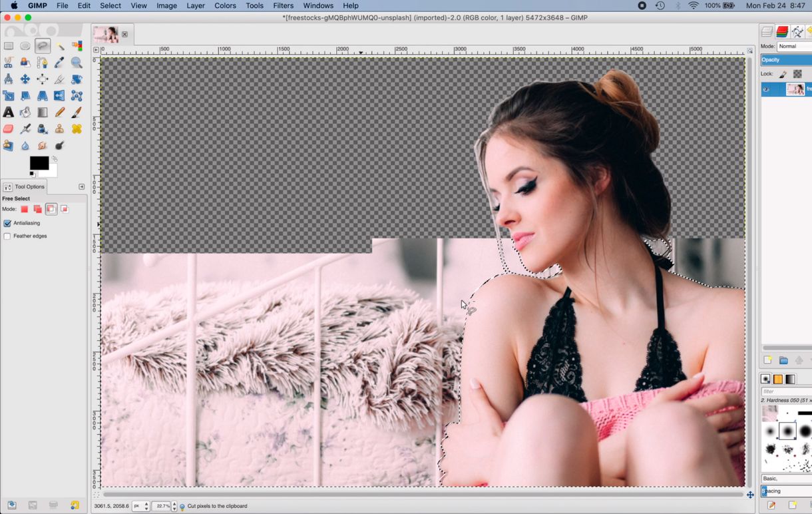Toggle the lock alpha channel for the layer
The image size is (812, 514).
coord(797,73)
